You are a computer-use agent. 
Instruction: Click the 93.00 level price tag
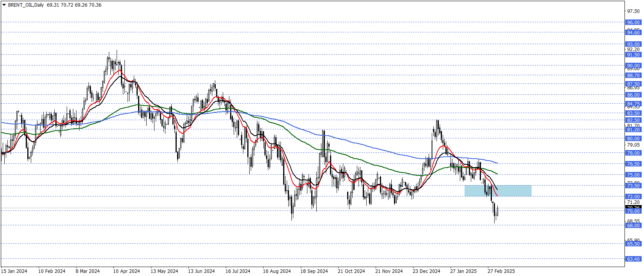(633, 44)
